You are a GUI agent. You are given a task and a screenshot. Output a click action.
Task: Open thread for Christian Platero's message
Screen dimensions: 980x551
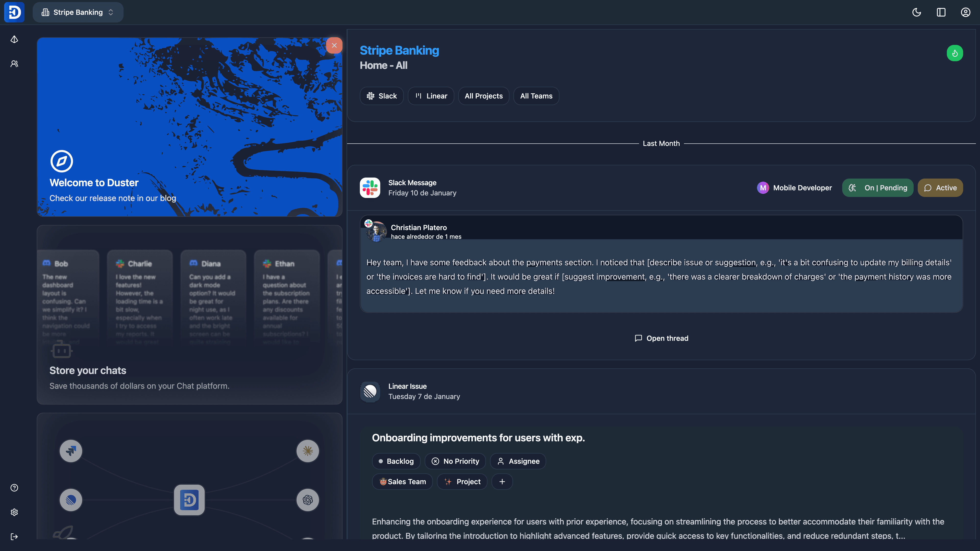(x=661, y=338)
